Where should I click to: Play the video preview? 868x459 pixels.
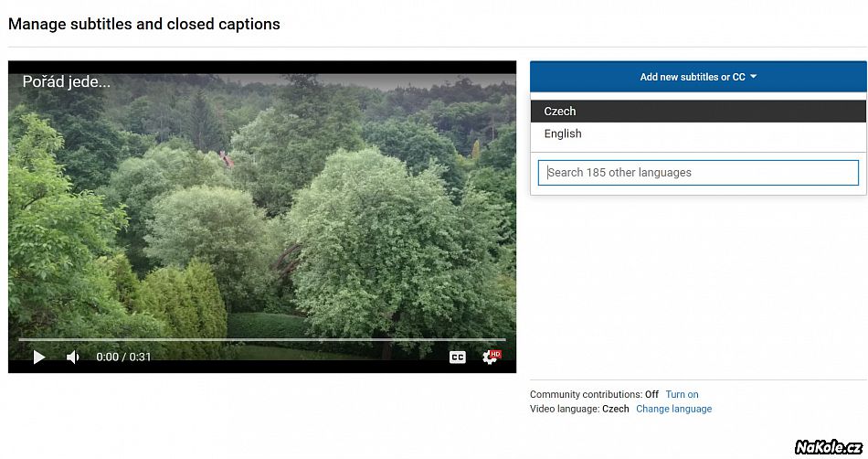click(x=38, y=358)
